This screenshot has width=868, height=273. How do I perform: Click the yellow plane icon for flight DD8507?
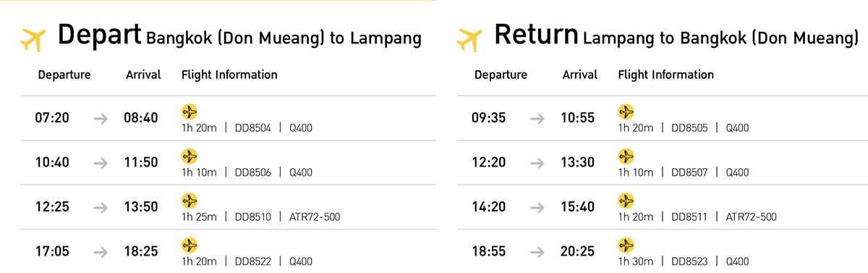tap(626, 156)
